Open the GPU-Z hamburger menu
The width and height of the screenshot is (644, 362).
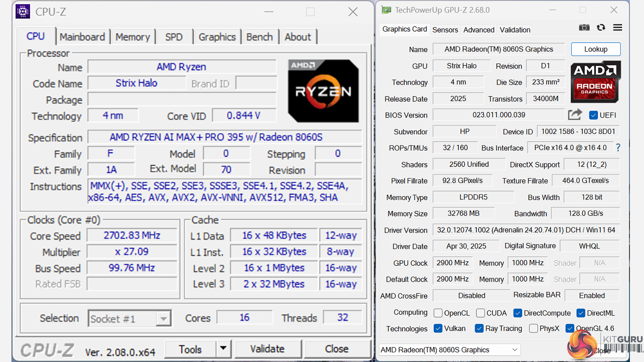(x=618, y=27)
